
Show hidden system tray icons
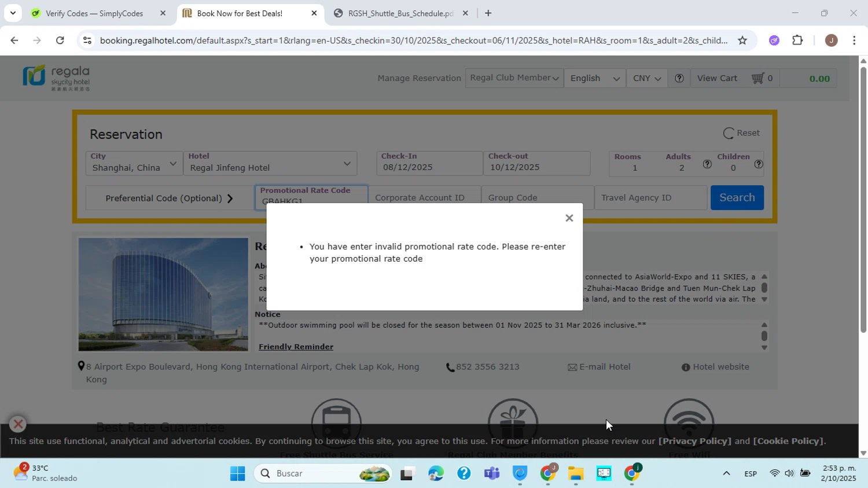pyautogui.click(x=726, y=474)
